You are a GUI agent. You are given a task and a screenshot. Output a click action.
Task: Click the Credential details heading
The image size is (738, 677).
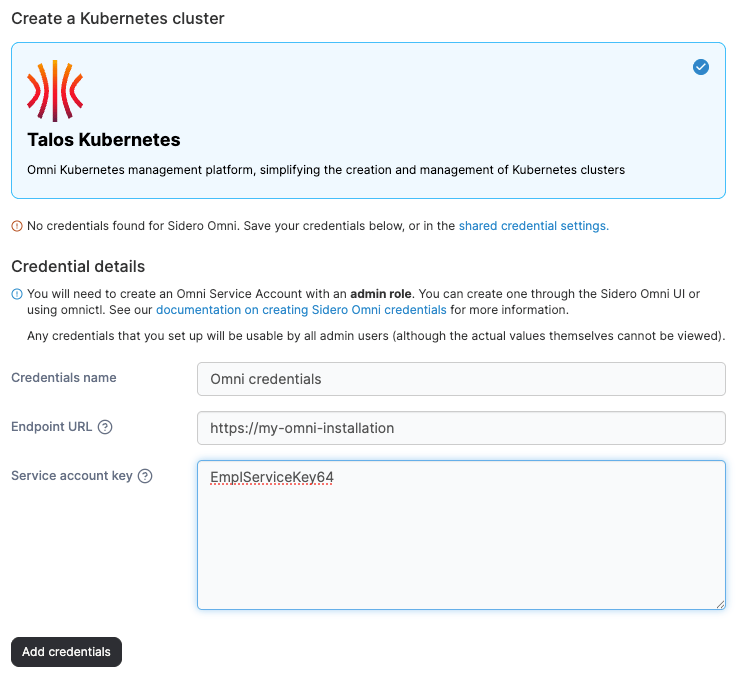[x=78, y=266]
